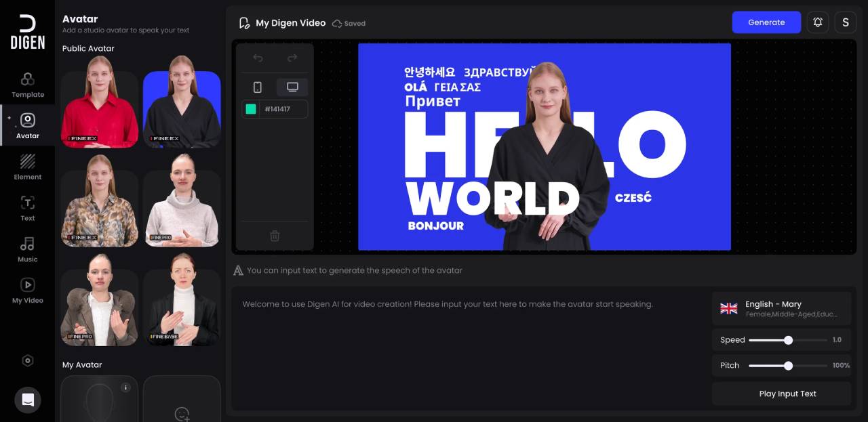The image size is (868, 422).
Task: Open the notifications bell
Action: tap(817, 22)
